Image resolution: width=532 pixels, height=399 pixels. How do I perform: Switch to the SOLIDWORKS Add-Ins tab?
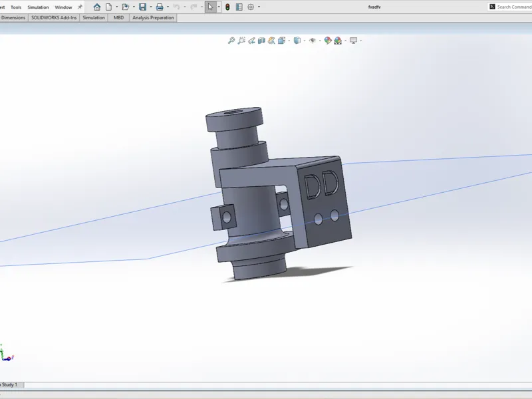point(54,18)
